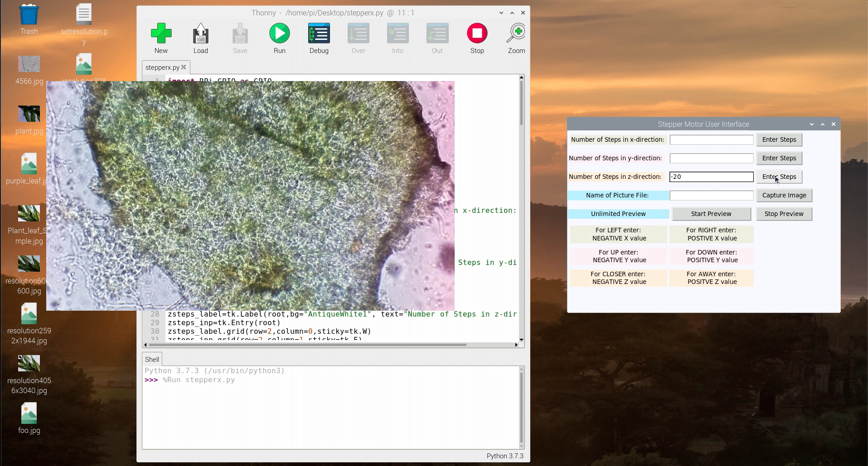Click the Python 3.7.3 status bar label

pyautogui.click(x=505, y=456)
